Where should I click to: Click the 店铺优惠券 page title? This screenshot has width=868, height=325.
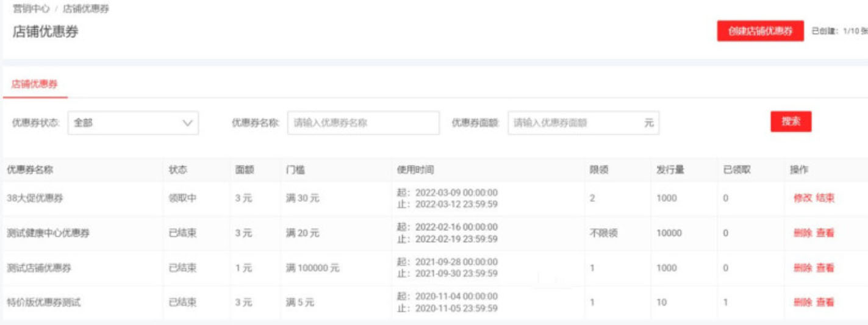click(x=46, y=32)
